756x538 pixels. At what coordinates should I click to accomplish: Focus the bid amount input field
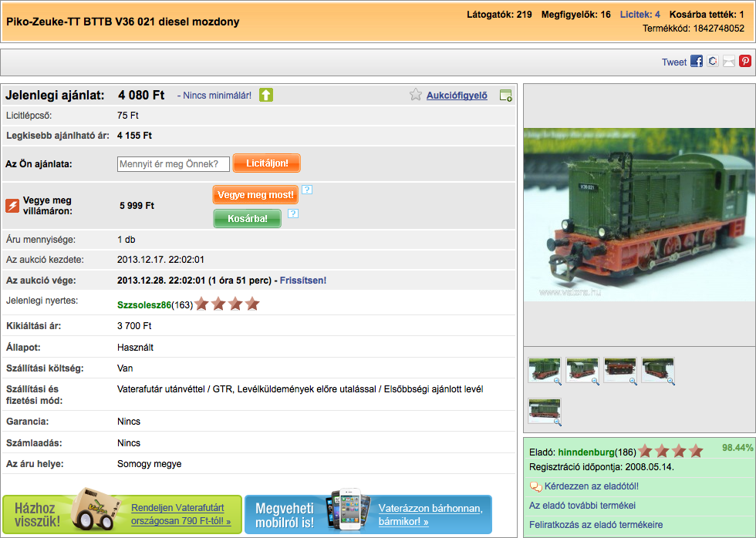click(174, 164)
